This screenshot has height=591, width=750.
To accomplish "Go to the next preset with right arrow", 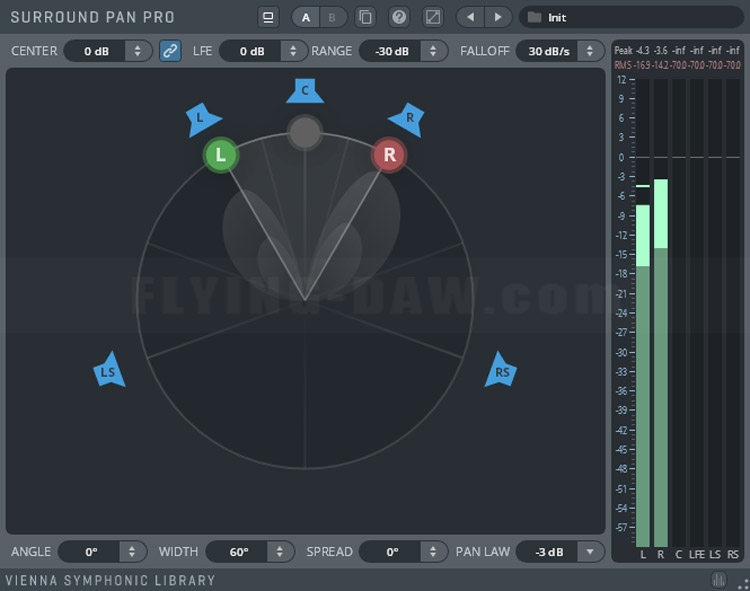I will tap(498, 18).
